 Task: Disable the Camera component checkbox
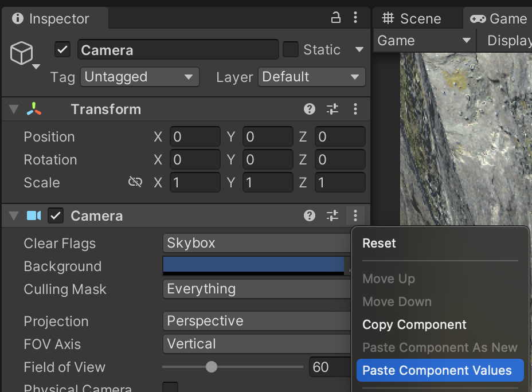click(56, 215)
